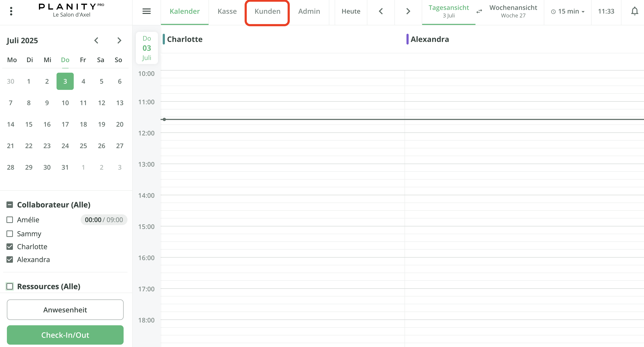The image size is (644, 347).
Task: Switch to the Kunden tab
Action: click(267, 11)
